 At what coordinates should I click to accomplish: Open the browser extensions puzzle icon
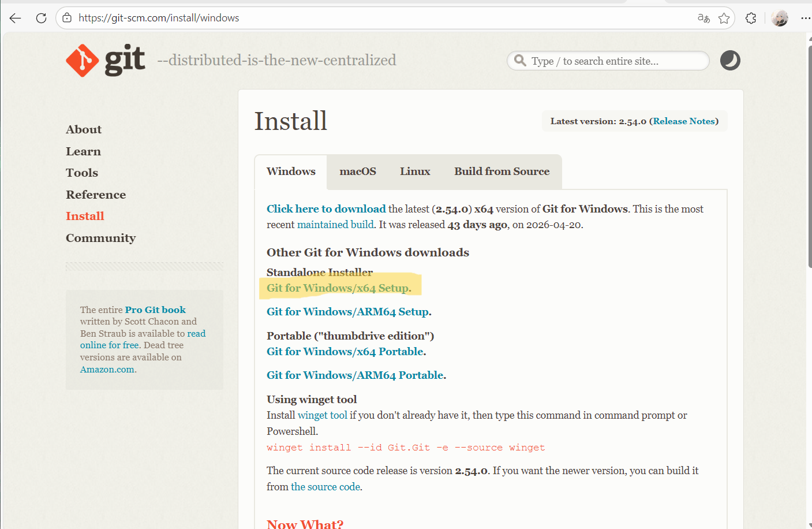pos(751,18)
